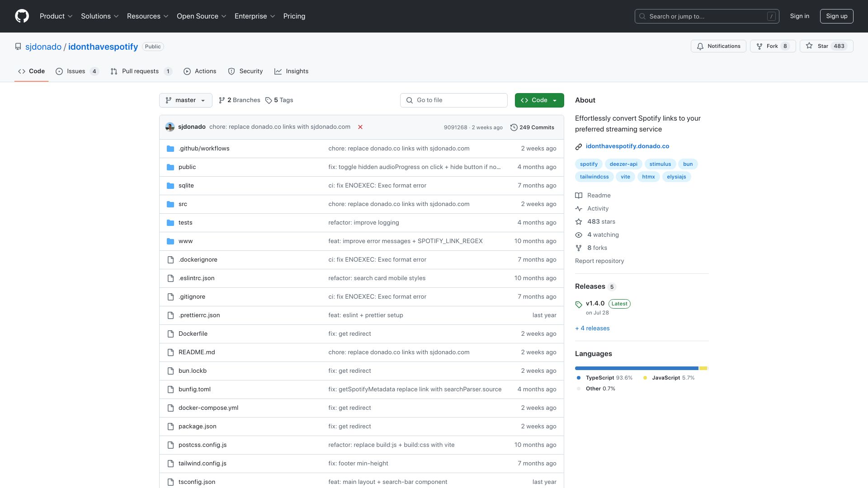The width and height of the screenshot is (868, 488).
Task: Star the repository with Star button
Action: coord(826,46)
